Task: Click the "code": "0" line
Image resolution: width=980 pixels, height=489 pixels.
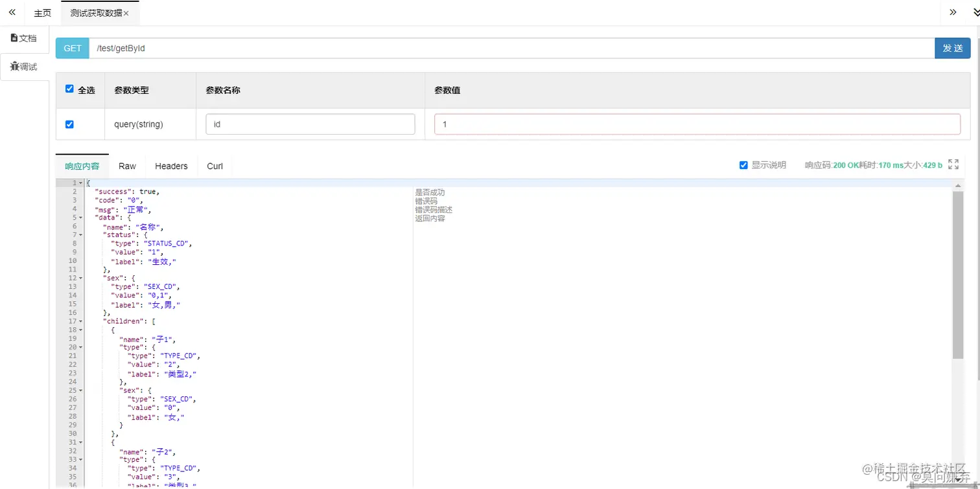Action: [x=119, y=200]
